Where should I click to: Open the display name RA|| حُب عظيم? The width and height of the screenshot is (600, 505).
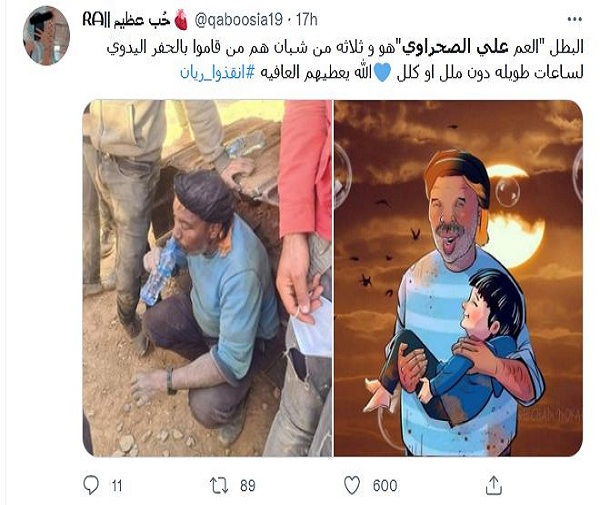point(126,20)
